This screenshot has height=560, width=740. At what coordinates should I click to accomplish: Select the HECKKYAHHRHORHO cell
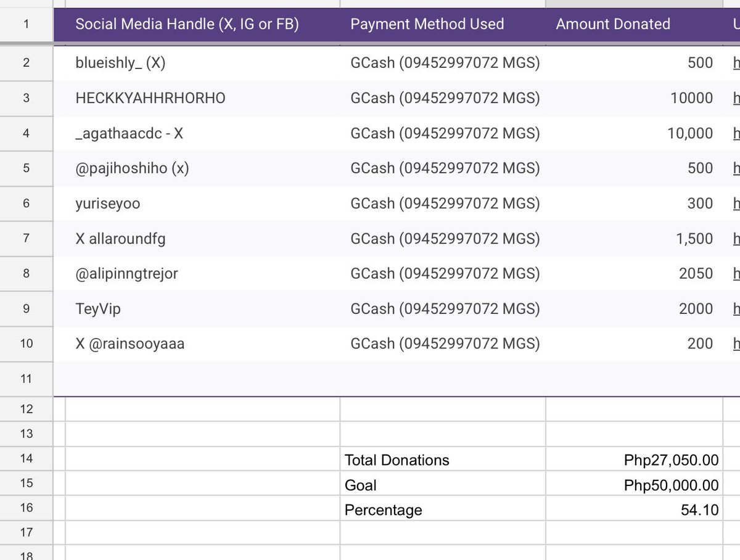click(202, 98)
